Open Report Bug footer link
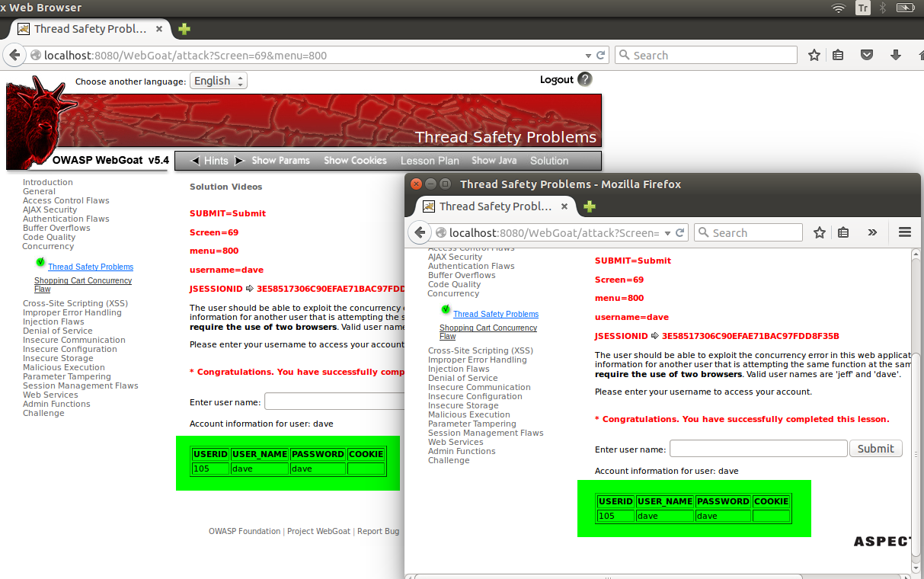The width and height of the screenshot is (924, 579). pos(378,531)
